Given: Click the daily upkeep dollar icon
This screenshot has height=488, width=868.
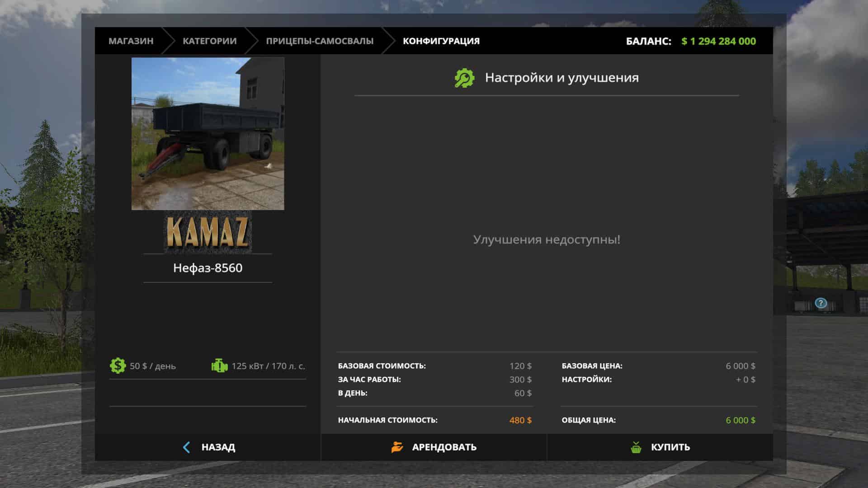Looking at the screenshot, I should (x=118, y=366).
